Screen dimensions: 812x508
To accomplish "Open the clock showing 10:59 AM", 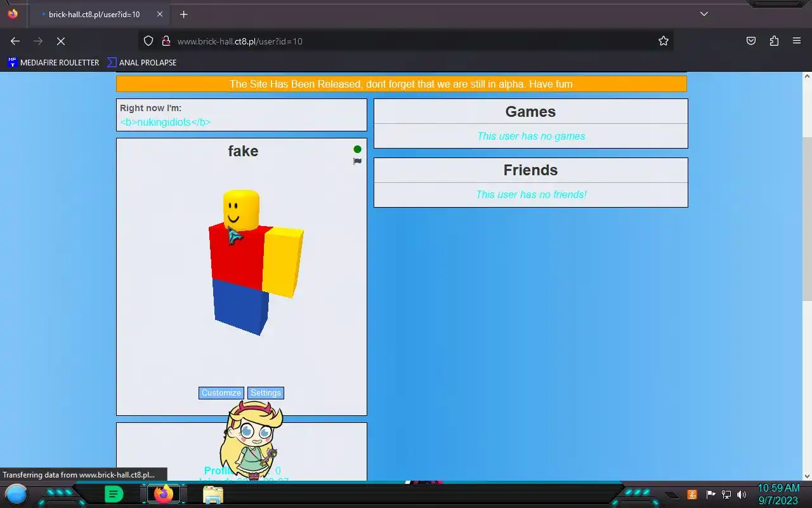I will [x=778, y=494].
